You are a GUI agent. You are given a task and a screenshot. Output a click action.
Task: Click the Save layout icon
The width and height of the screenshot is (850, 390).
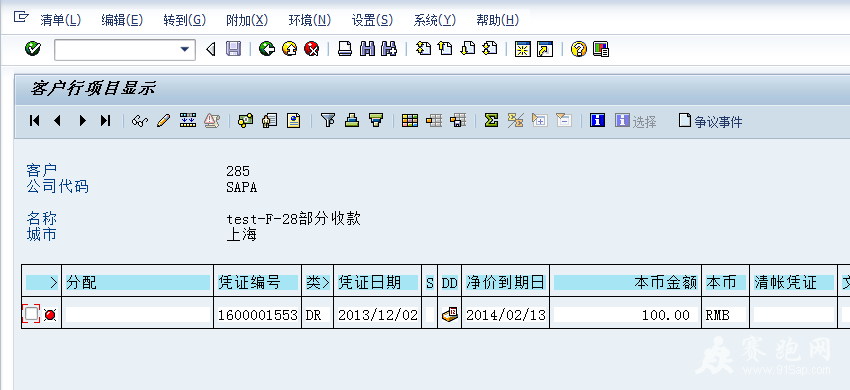(x=458, y=120)
